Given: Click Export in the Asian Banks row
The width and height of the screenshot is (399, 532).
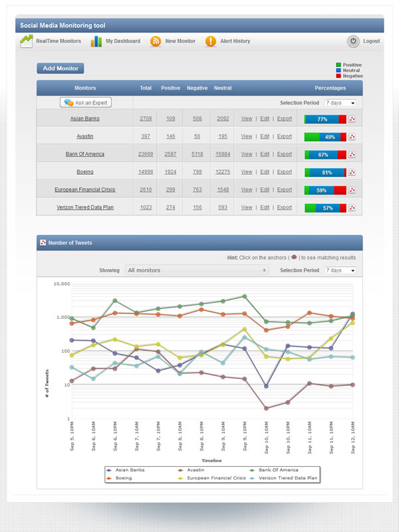Looking at the screenshot, I should [284, 118].
